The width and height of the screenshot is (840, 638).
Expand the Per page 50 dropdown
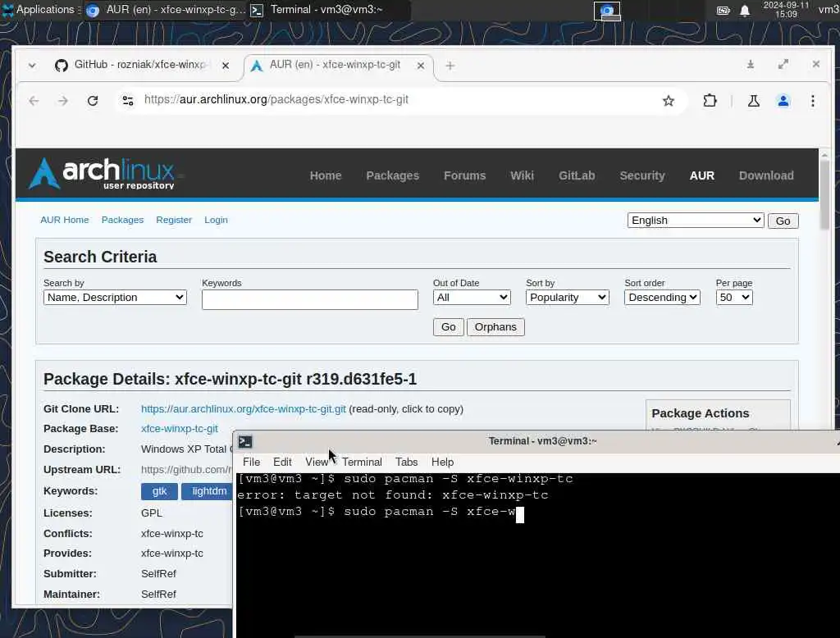pos(734,298)
